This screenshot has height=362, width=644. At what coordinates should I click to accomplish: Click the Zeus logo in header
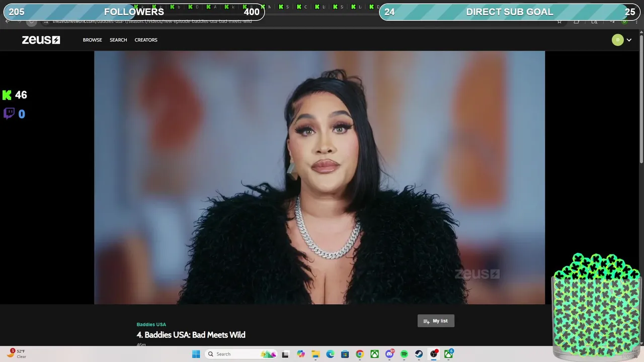(41, 40)
